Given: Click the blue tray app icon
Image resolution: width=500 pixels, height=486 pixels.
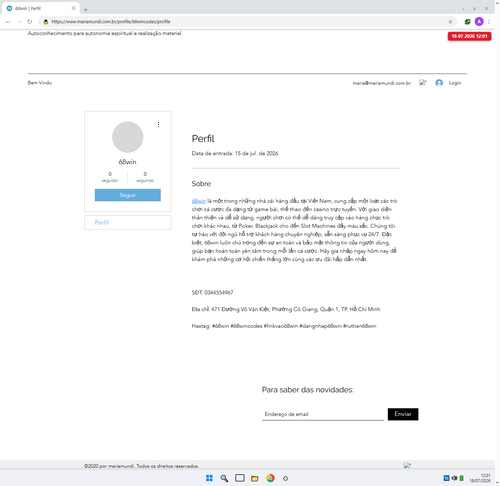Looking at the screenshot, I should 446,478.
